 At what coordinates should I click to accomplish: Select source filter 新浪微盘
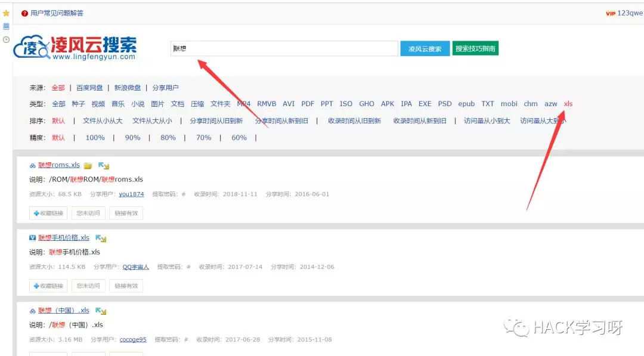click(128, 88)
